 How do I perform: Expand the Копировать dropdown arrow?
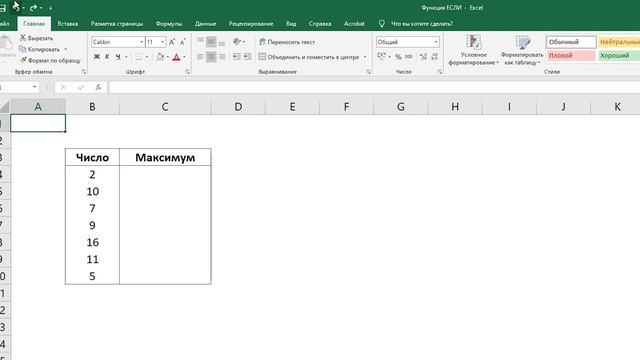(65, 49)
